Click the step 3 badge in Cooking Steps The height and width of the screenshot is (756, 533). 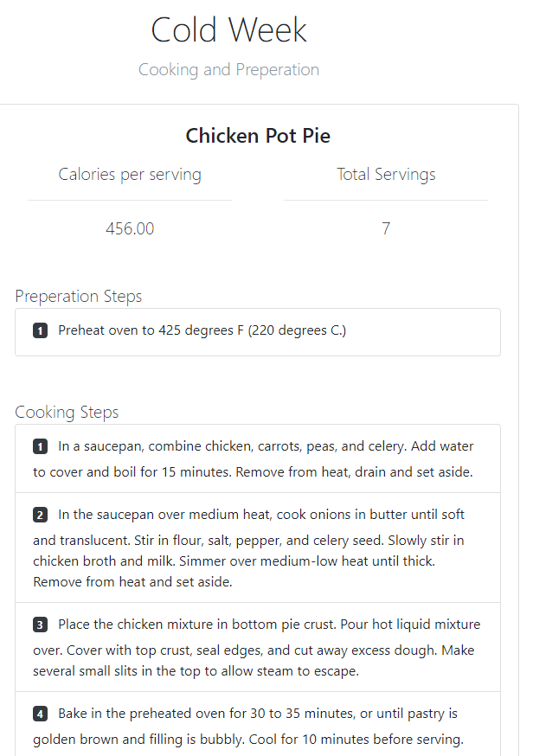click(x=40, y=625)
